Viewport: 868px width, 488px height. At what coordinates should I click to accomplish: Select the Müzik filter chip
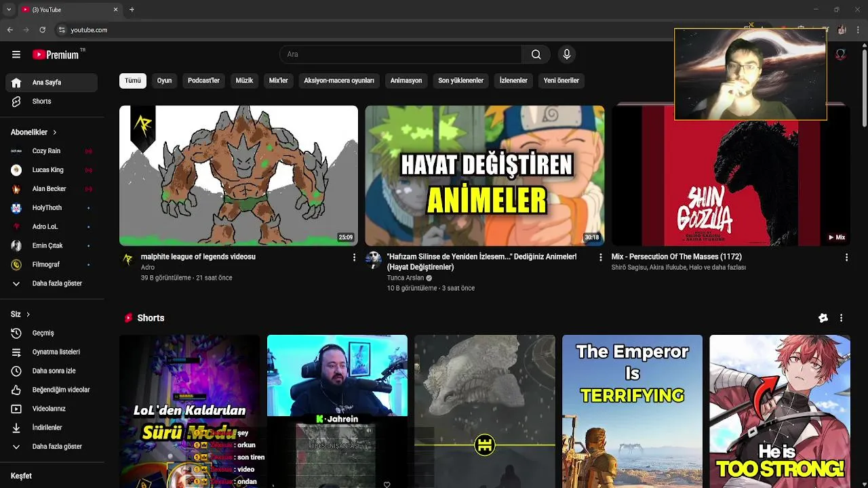tap(244, 81)
